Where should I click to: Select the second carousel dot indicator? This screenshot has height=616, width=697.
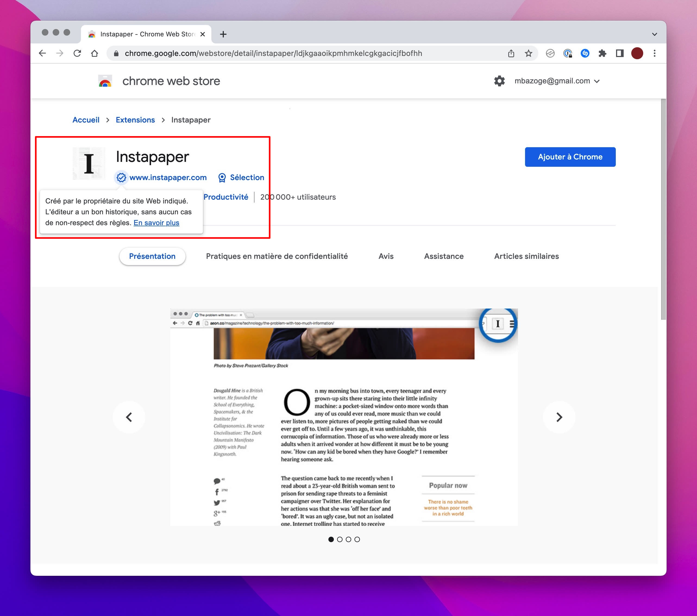click(340, 539)
